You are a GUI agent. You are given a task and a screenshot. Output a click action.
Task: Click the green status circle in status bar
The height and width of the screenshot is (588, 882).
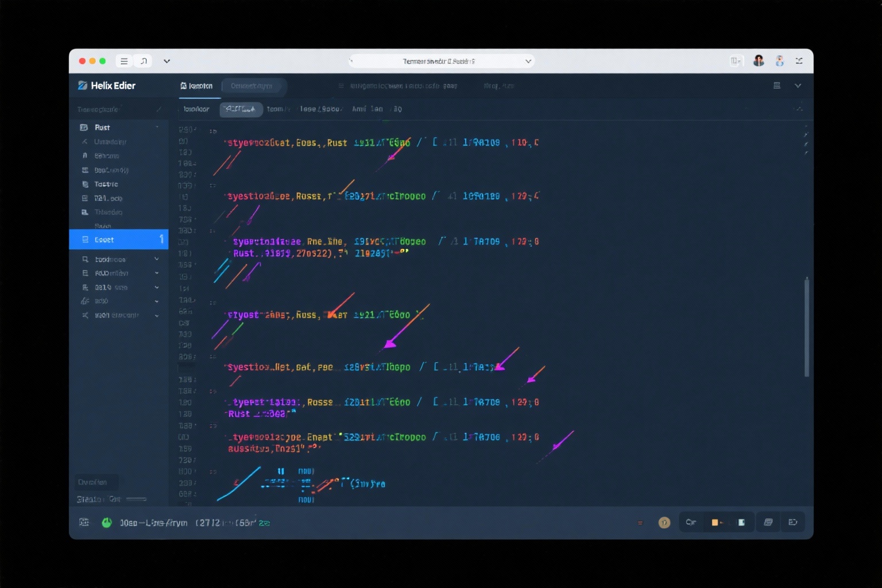pos(107,523)
